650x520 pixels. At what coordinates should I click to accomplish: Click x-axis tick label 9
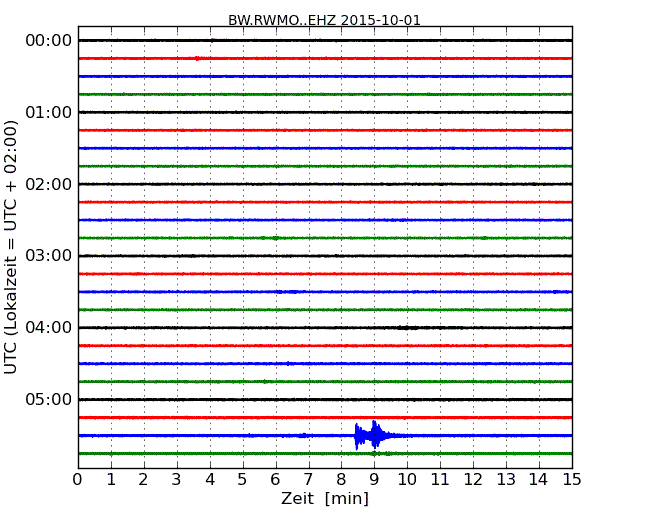point(374,480)
